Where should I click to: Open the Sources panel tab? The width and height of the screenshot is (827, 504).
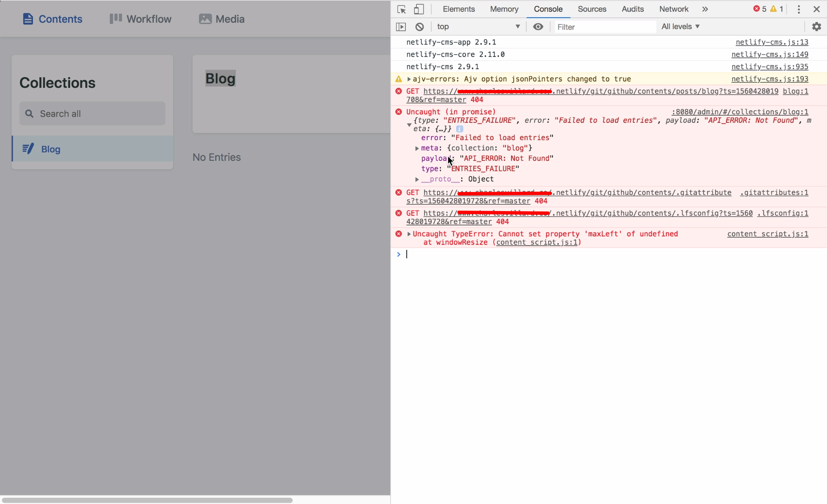pyautogui.click(x=592, y=9)
